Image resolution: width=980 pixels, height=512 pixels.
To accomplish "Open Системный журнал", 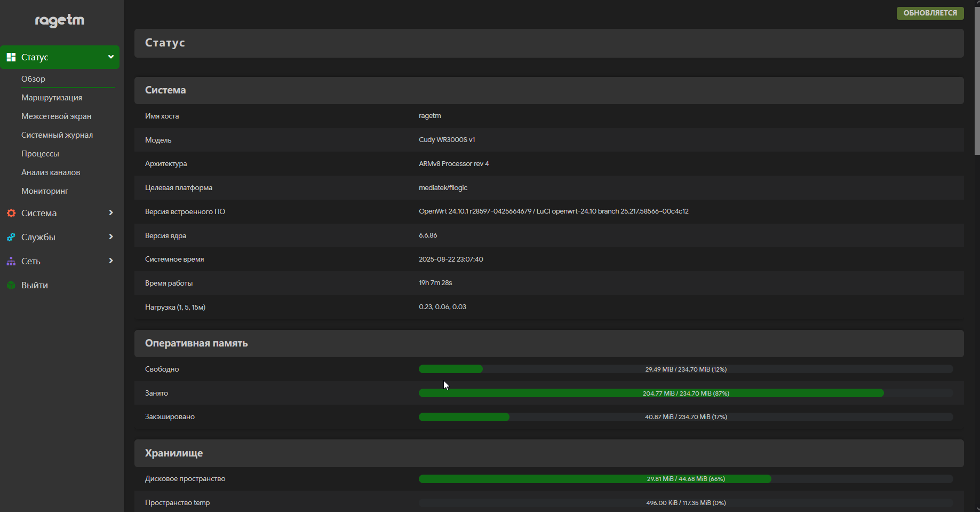I will (57, 135).
